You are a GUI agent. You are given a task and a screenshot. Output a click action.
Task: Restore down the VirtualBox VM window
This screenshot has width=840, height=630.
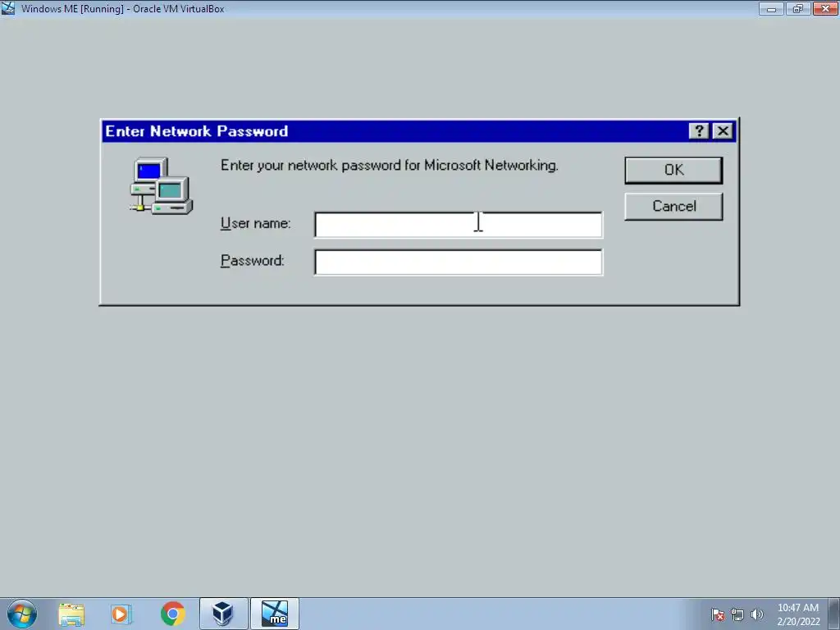[x=798, y=8]
